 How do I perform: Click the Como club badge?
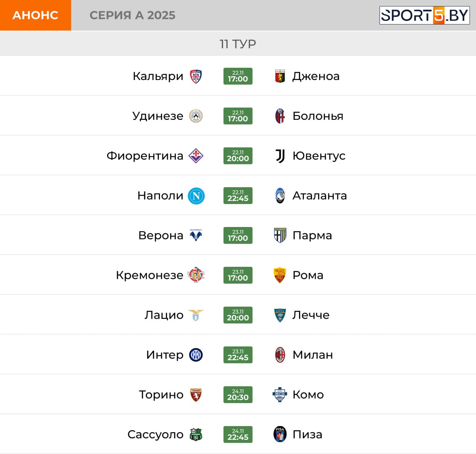click(x=280, y=394)
